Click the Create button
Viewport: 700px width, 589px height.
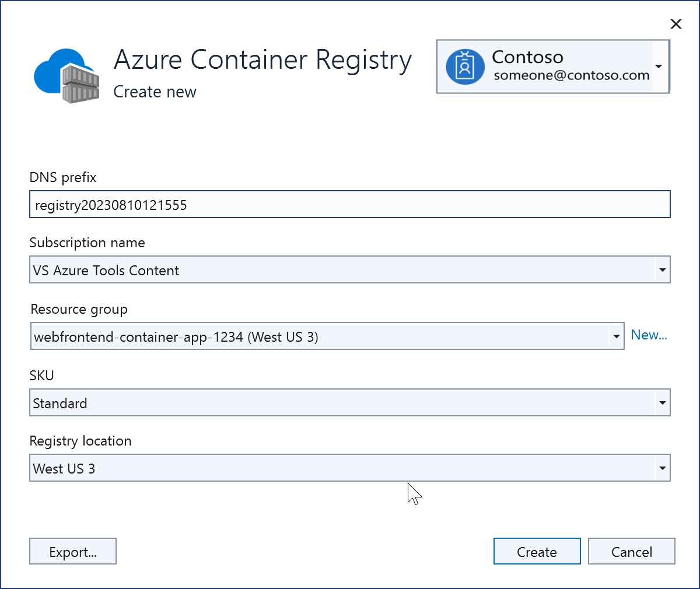point(537,551)
